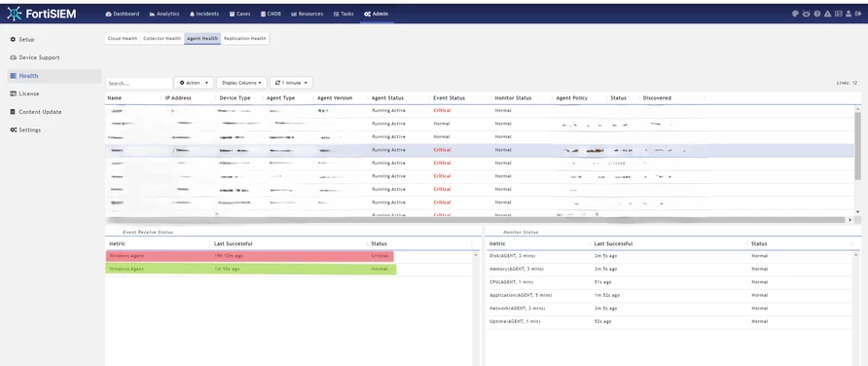Click the warning triangle alert icon

[x=827, y=14]
